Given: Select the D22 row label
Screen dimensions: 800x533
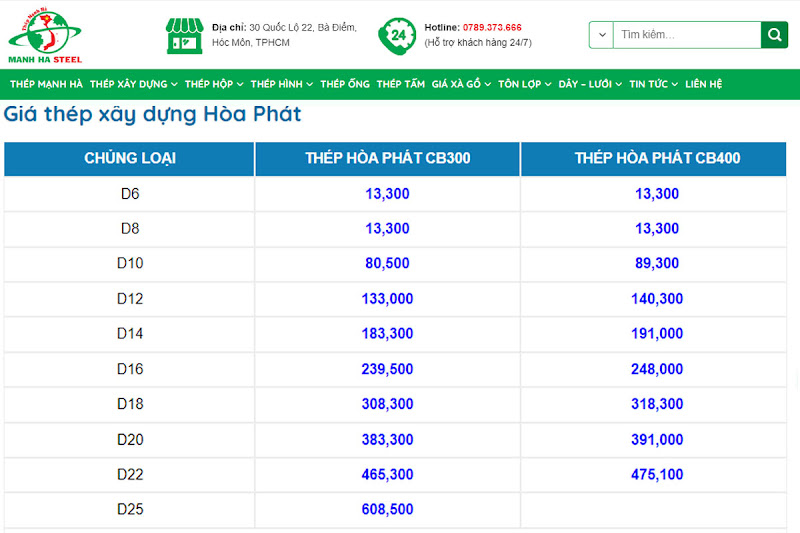Looking at the screenshot, I should [x=130, y=474].
